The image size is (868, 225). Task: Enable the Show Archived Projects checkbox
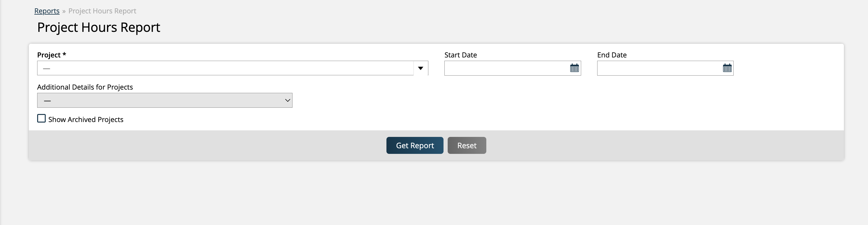click(41, 119)
